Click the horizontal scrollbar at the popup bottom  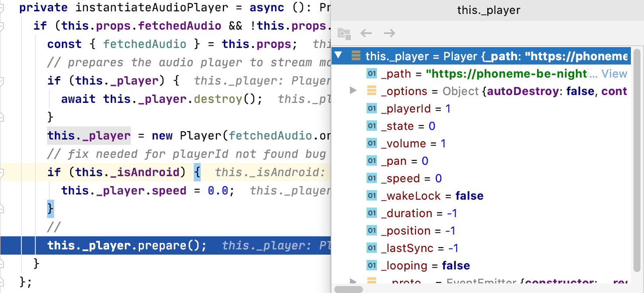[349, 290]
